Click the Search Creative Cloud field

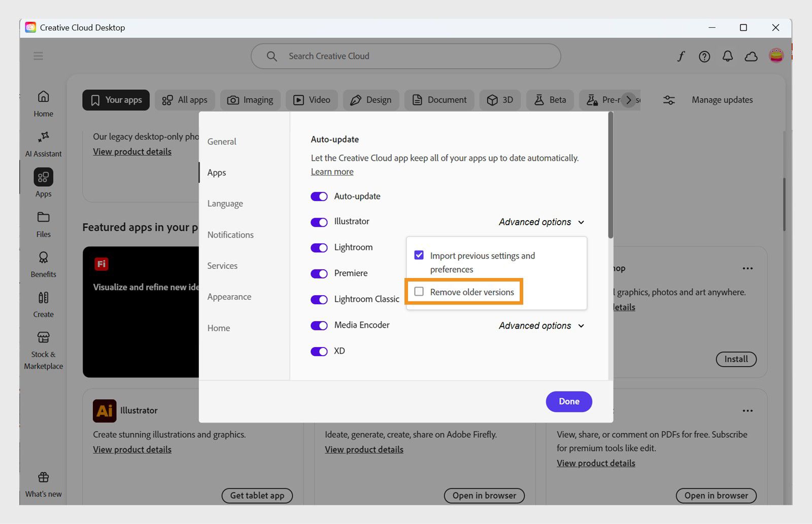405,56
